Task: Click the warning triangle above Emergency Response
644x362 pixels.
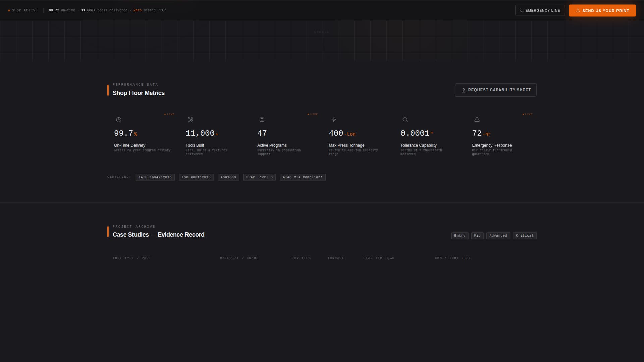Action: tap(477, 120)
